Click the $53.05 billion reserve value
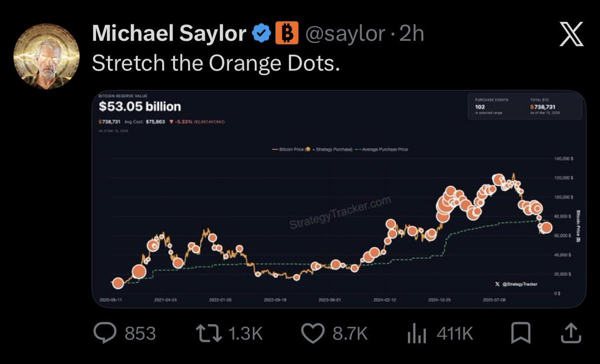The image size is (600, 364). coord(140,106)
